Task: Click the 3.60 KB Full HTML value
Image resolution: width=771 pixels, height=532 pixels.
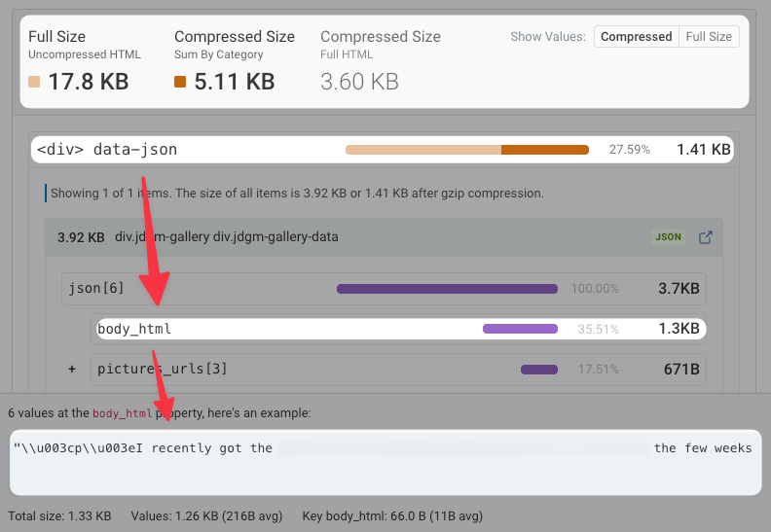Action: (x=359, y=83)
